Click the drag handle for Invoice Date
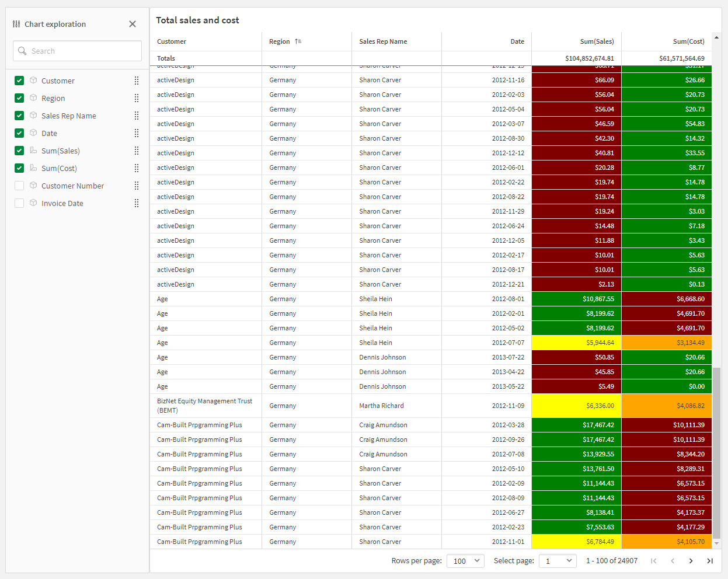This screenshot has height=579, width=728. click(137, 203)
